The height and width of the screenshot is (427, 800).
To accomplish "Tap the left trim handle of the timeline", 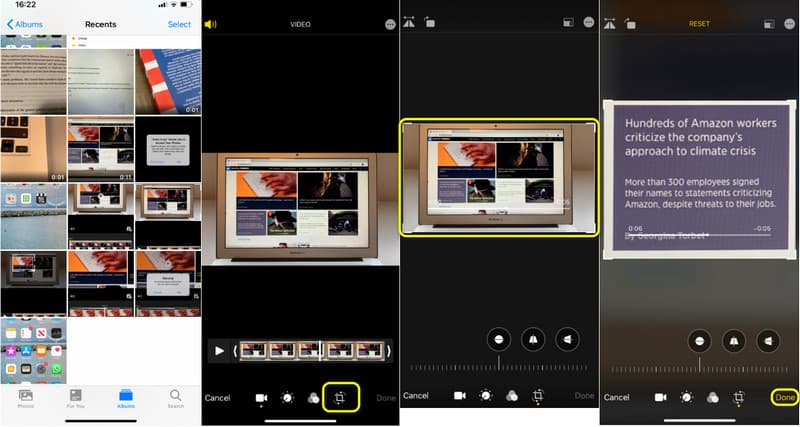I will tap(235, 351).
